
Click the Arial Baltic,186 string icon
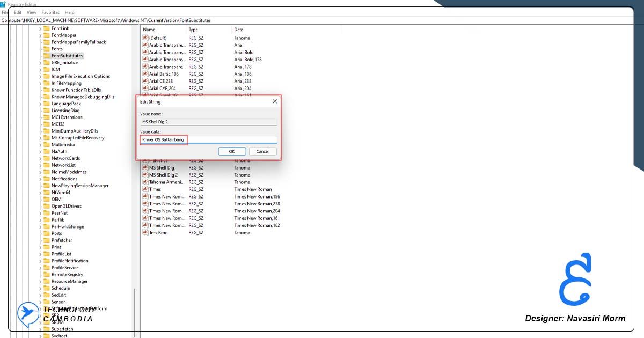[x=145, y=74]
